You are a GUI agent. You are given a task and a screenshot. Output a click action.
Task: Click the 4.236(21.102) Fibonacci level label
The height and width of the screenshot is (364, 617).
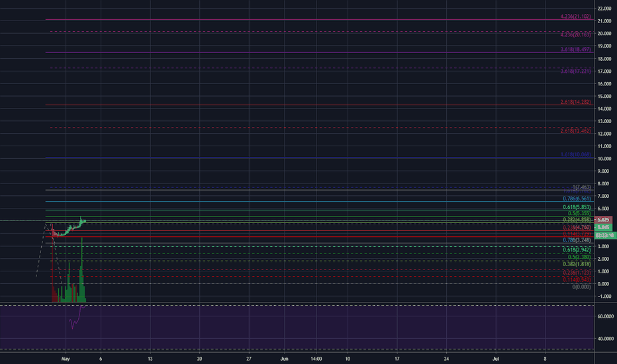coord(575,17)
